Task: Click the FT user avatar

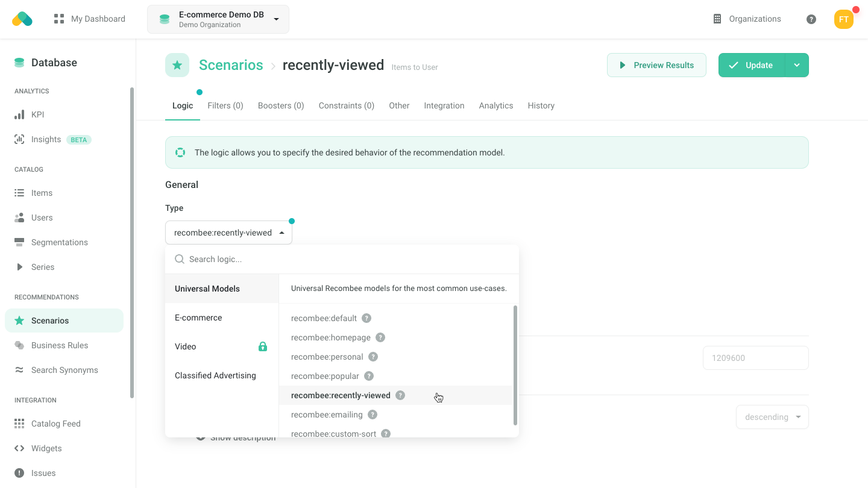Action: click(x=844, y=19)
